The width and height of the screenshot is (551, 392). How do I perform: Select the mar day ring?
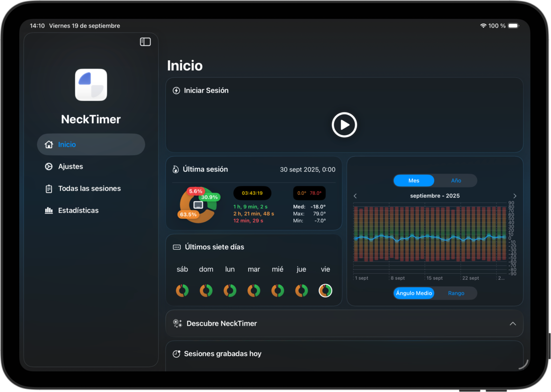point(254,290)
